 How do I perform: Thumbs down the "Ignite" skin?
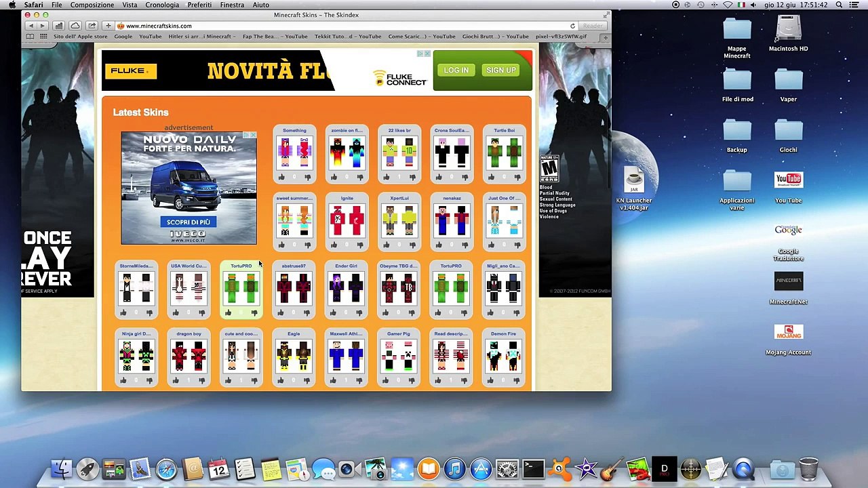(x=360, y=245)
